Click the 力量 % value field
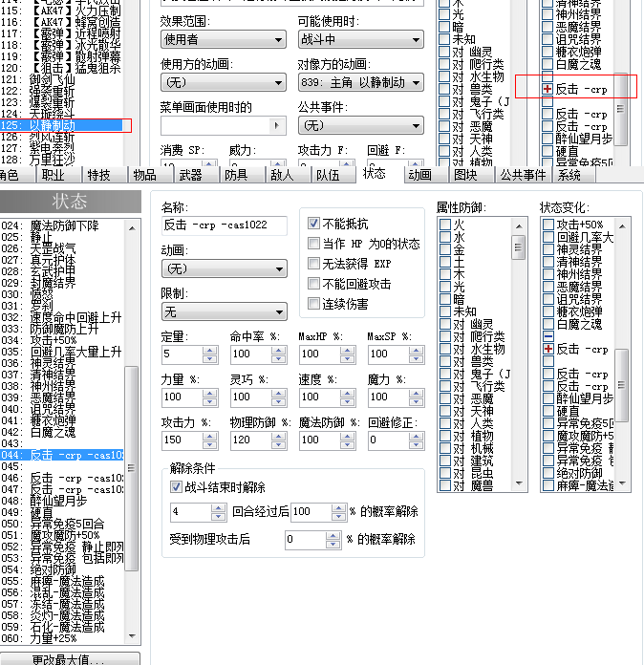The image size is (644, 665). (182, 397)
